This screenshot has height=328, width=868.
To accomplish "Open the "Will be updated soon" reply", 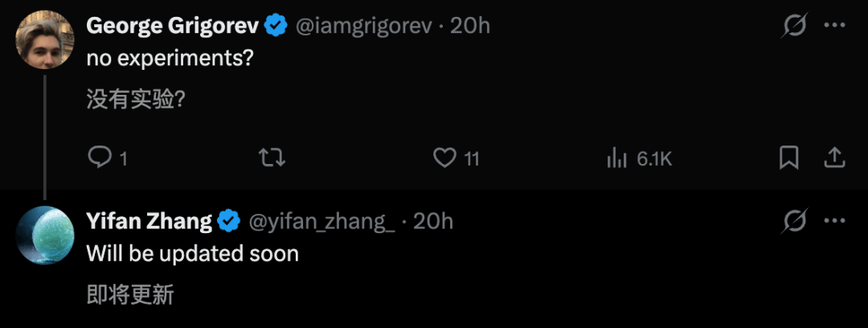I will click(x=193, y=254).
